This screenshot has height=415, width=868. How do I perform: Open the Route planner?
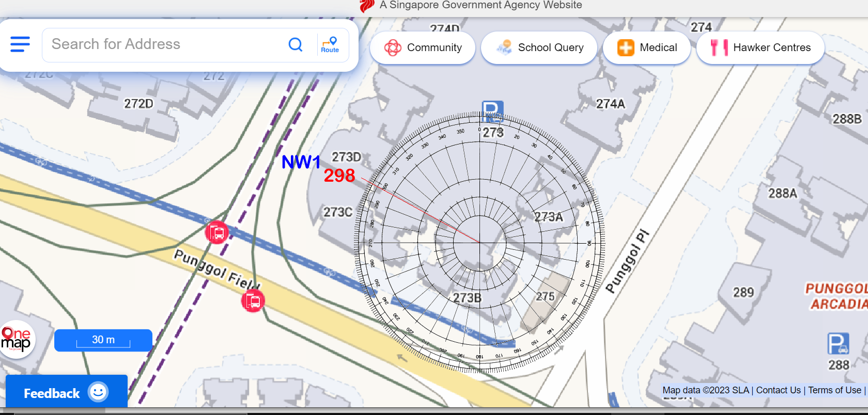tap(330, 45)
